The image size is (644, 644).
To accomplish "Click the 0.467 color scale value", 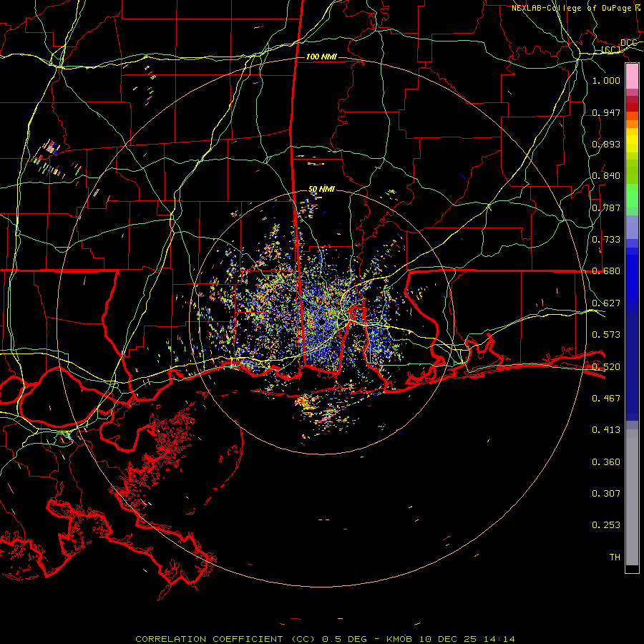I will (606, 399).
